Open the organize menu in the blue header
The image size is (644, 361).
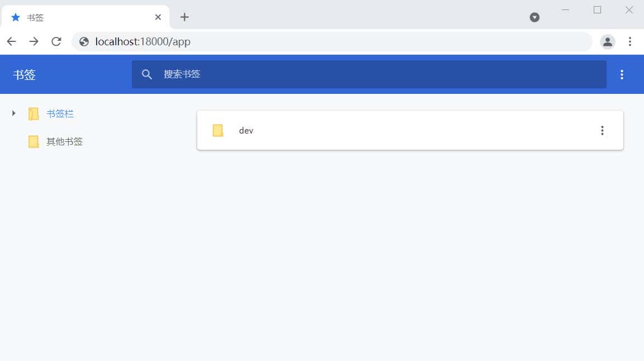pos(622,74)
